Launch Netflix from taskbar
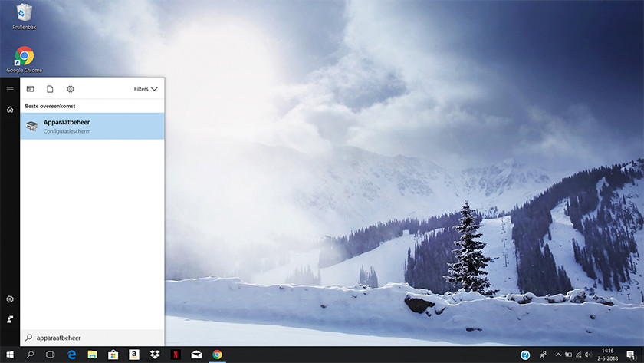Image resolution: width=644 pixels, height=363 pixels. [x=176, y=355]
